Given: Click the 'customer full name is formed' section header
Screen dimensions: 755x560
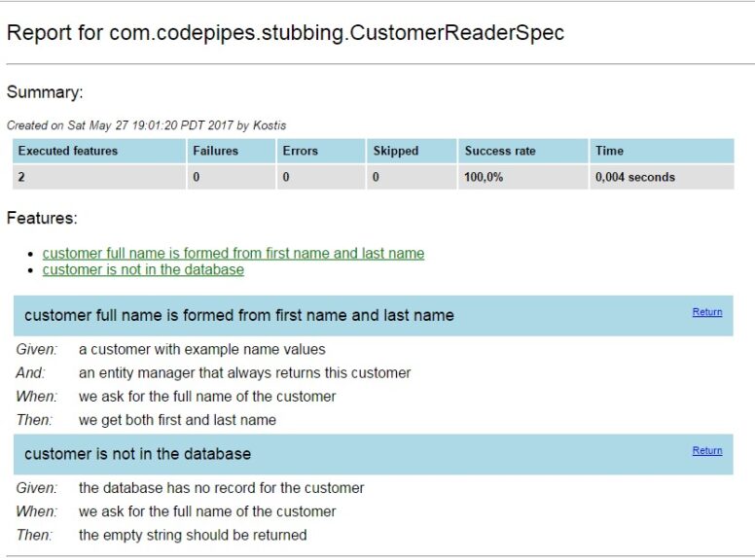Looking at the screenshot, I should pyautogui.click(x=374, y=316).
